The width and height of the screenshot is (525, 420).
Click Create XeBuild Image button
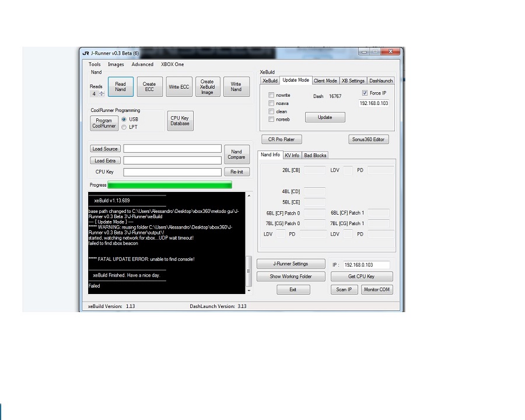tap(208, 87)
